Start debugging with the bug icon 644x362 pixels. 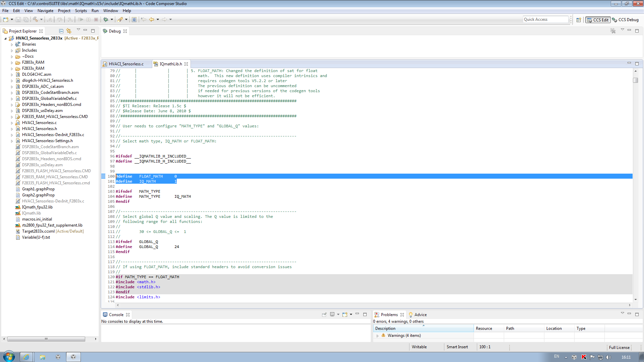point(106,19)
